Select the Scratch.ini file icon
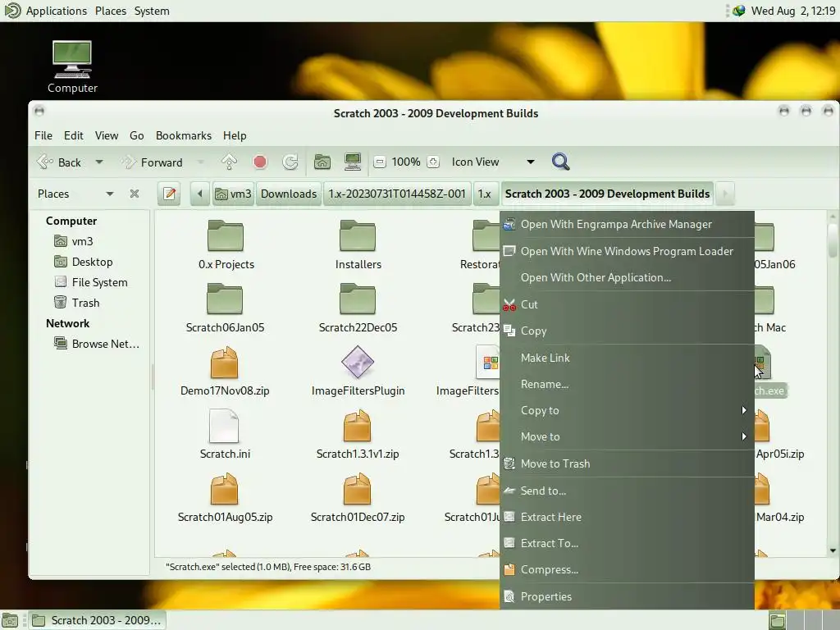Screen dimensions: 840x630 tap(224, 426)
